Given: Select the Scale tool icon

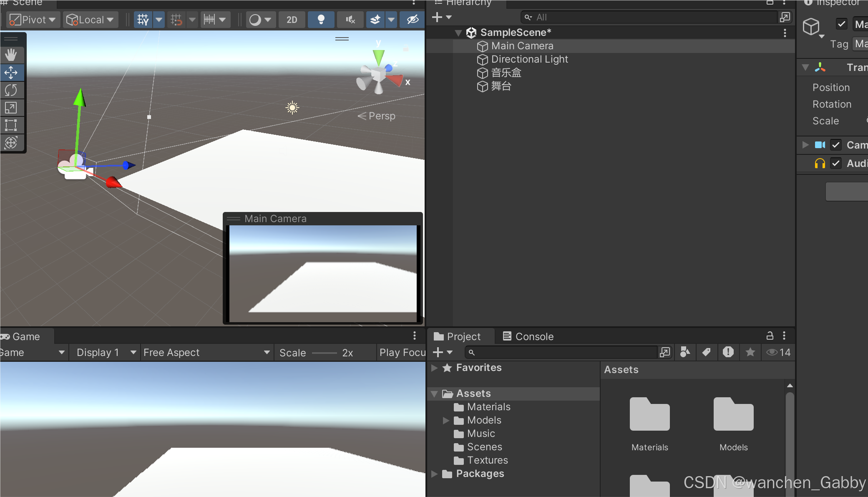Looking at the screenshot, I should coord(13,107).
